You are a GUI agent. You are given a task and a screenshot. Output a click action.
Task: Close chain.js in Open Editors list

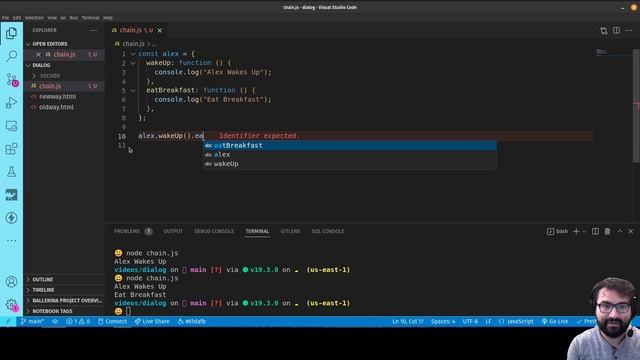[38, 54]
